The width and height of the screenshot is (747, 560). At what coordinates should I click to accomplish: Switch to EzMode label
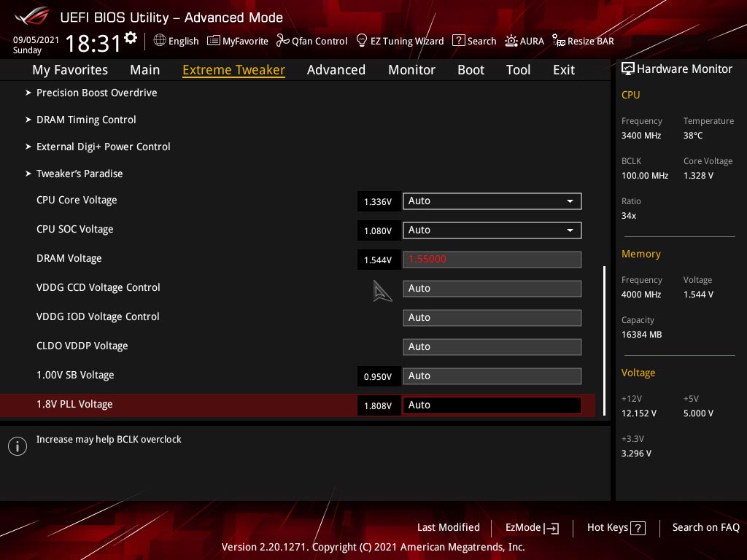point(522,527)
